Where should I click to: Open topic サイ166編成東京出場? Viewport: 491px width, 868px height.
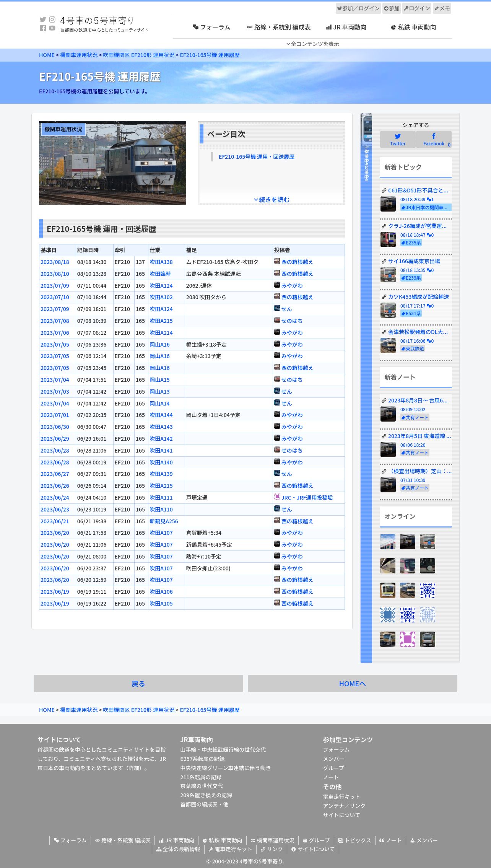(414, 261)
